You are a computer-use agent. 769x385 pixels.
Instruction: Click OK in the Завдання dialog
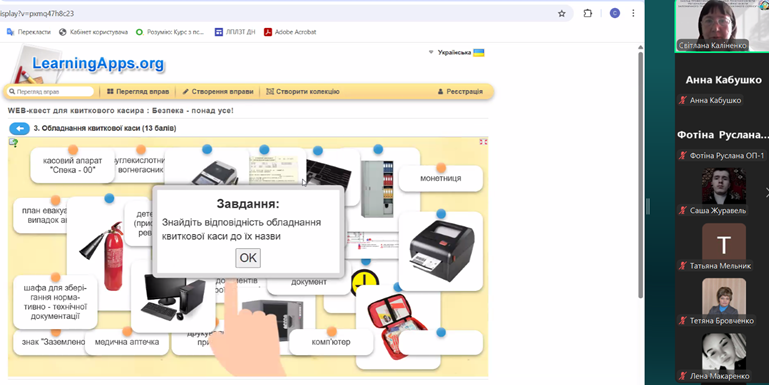click(248, 258)
